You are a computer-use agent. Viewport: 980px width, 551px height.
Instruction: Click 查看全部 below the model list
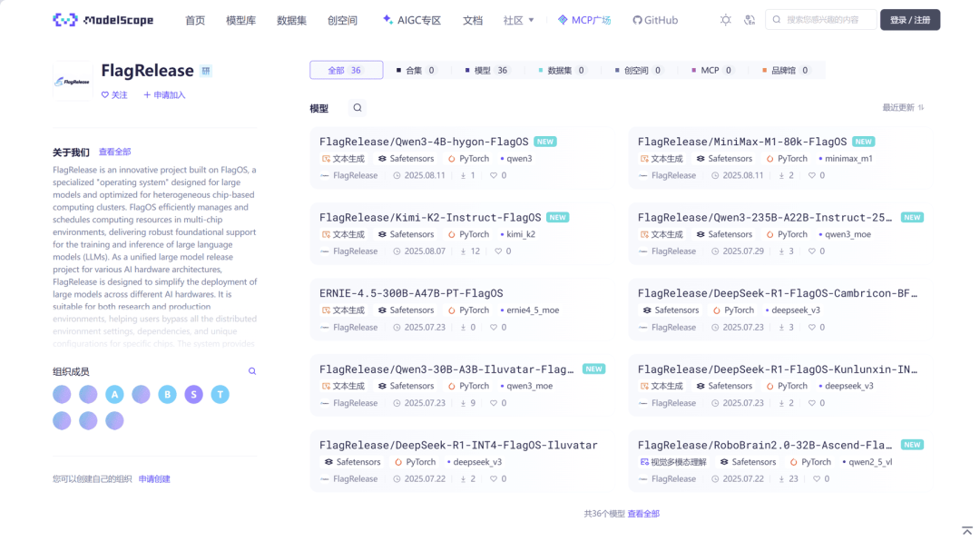pyautogui.click(x=643, y=514)
